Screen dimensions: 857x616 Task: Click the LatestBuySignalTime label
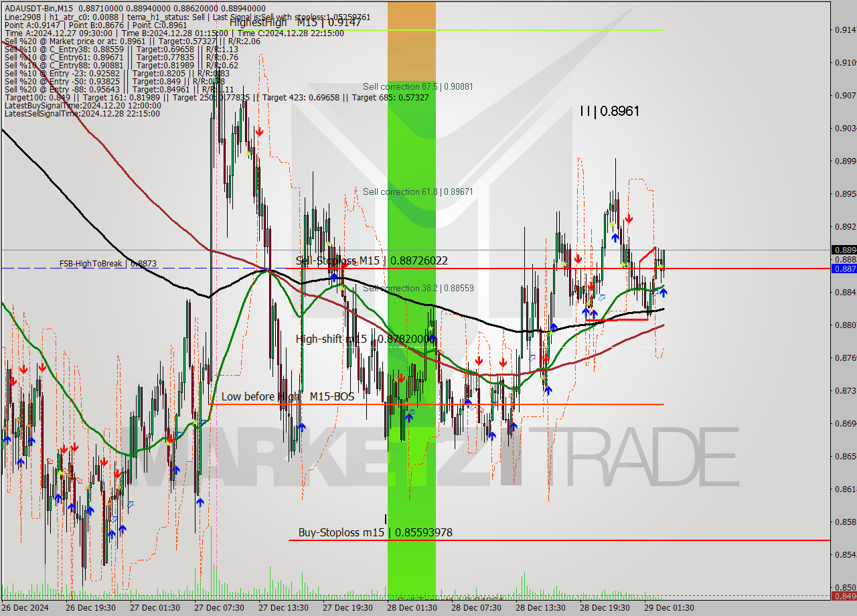(x=82, y=105)
